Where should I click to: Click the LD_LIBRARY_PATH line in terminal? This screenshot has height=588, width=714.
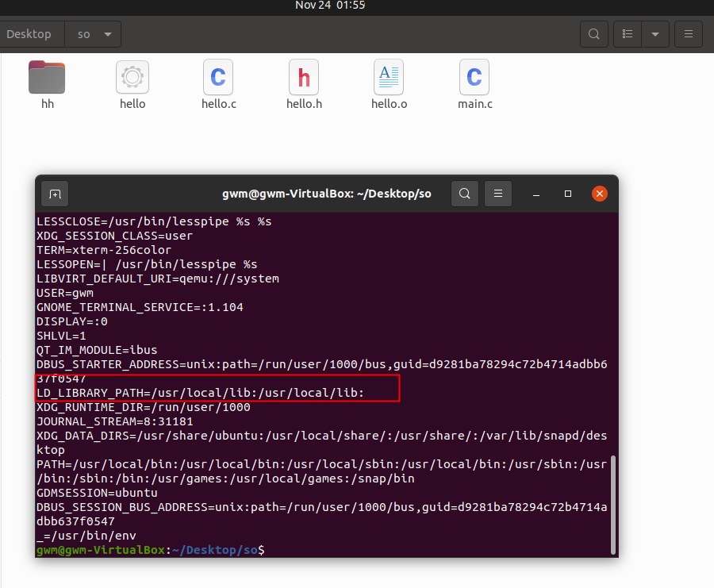(200, 393)
